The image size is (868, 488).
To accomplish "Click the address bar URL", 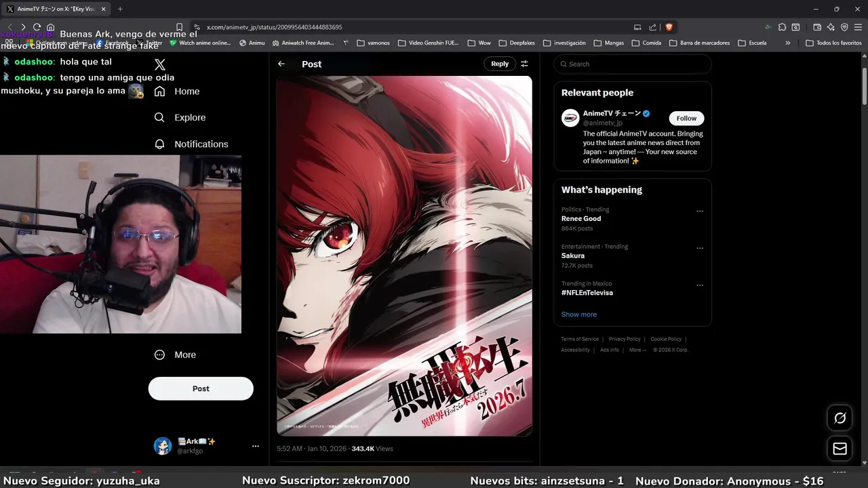I will [275, 27].
